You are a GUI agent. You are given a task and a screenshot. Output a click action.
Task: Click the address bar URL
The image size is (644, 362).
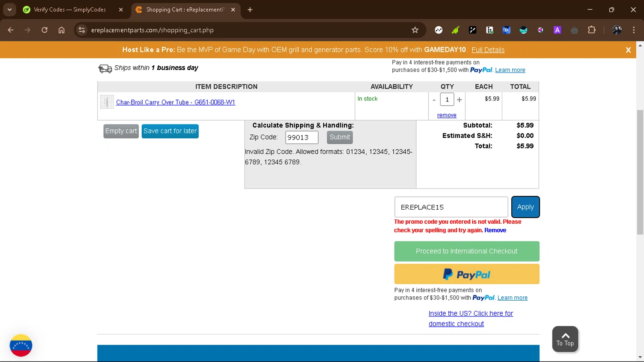(x=152, y=30)
